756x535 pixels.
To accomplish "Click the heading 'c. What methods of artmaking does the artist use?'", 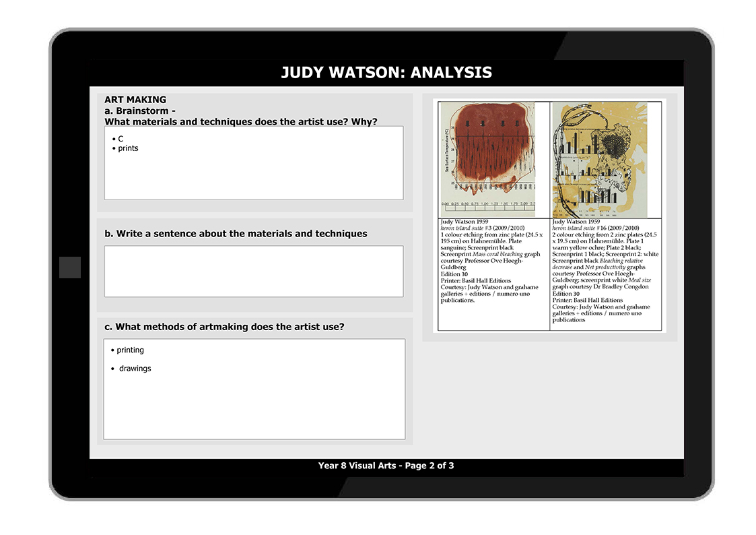I will point(225,327).
